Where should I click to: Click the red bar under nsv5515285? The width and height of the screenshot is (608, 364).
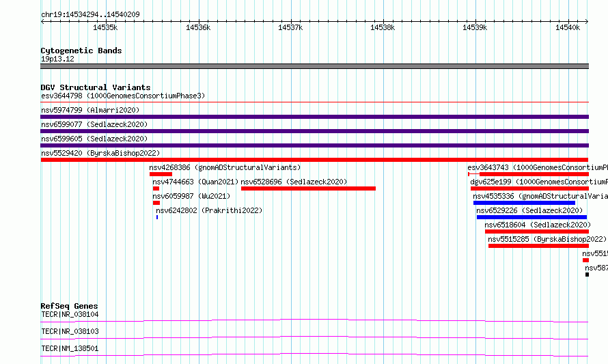(538, 246)
